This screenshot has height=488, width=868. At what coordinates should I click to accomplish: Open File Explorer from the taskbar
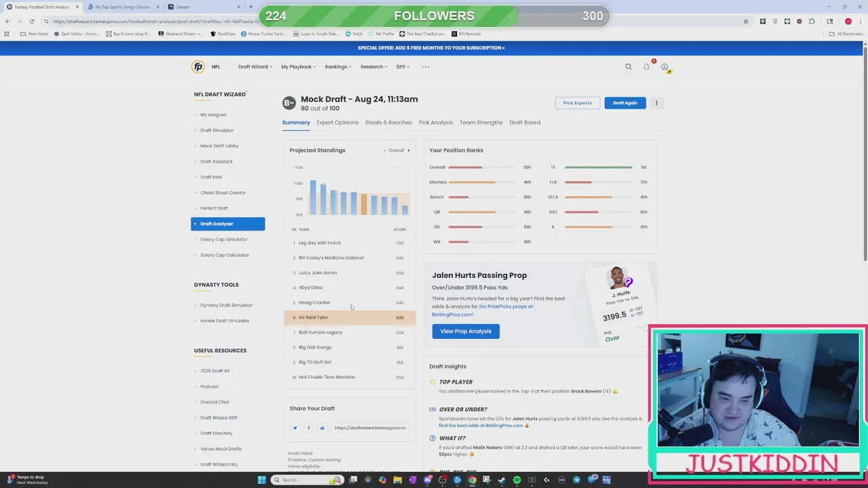397,480
